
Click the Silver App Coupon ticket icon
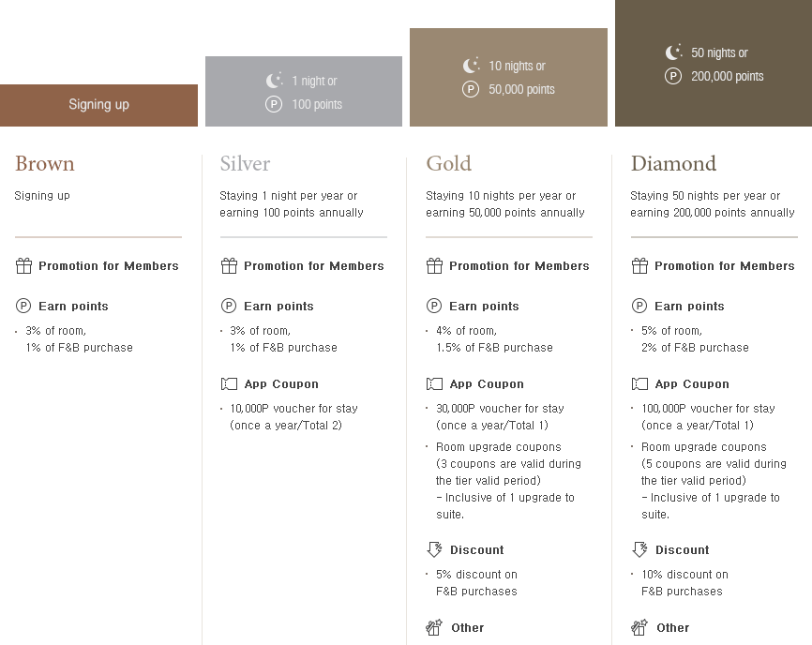(x=229, y=383)
